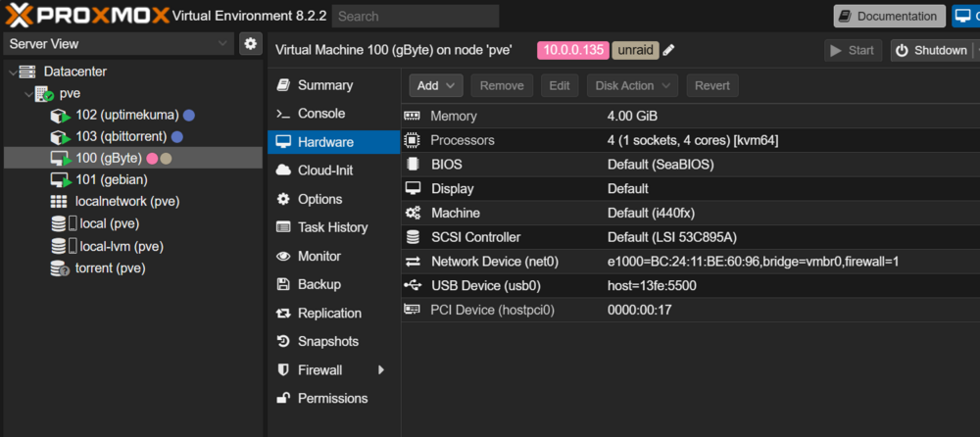Click the blue tag dot beside uptimekuma
Image resolution: width=980 pixels, height=437 pixels.
pos(189,115)
